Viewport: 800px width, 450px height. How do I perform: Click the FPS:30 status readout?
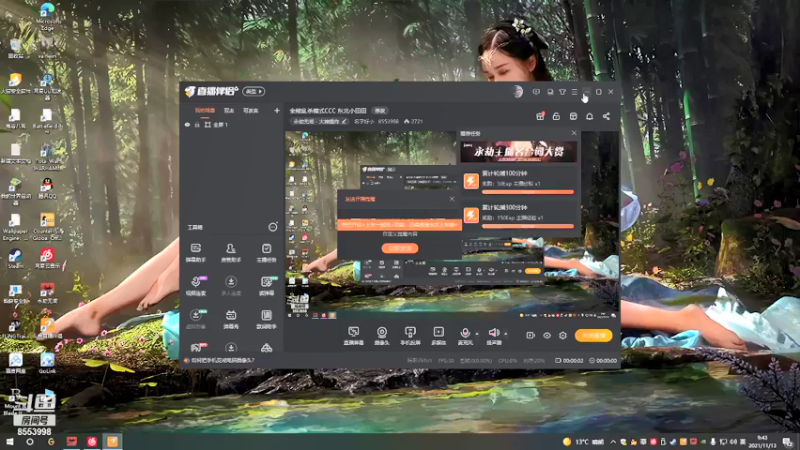pos(445,360)
